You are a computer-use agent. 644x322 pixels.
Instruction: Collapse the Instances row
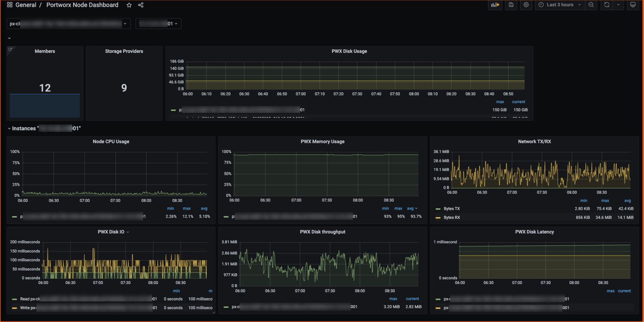coord(9,128)
